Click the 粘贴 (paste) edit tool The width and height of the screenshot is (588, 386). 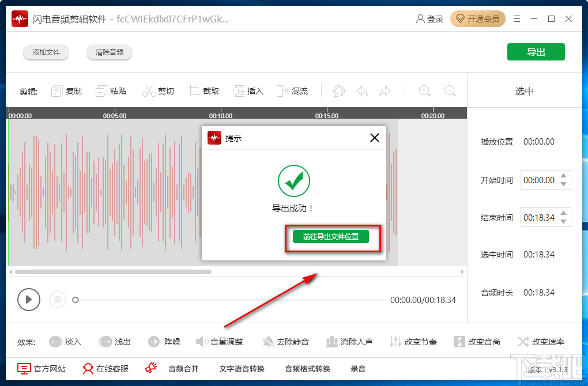pos(111,91)
